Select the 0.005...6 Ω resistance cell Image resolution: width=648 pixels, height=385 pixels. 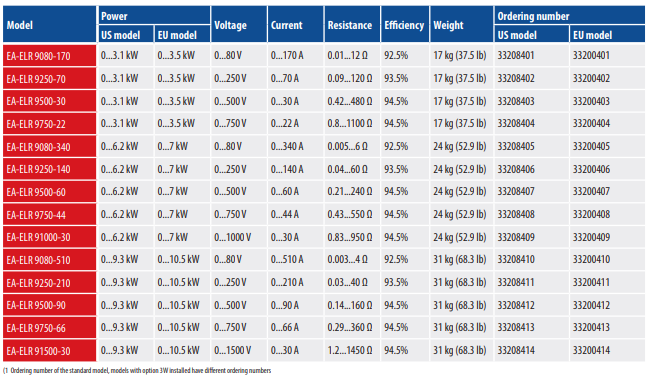coord(352,146)
